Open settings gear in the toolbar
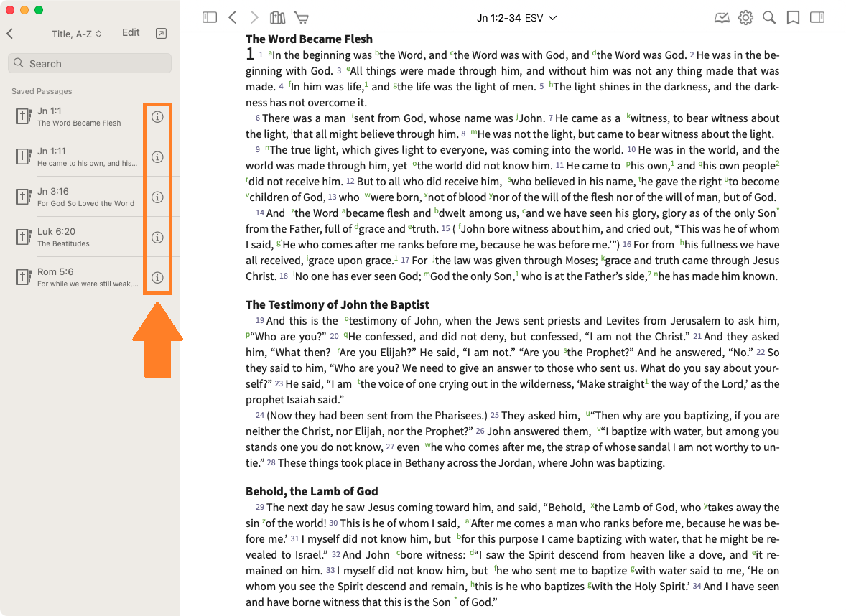Image resolution: width=846 pixels, height=616 pixels. coord(745,18)
